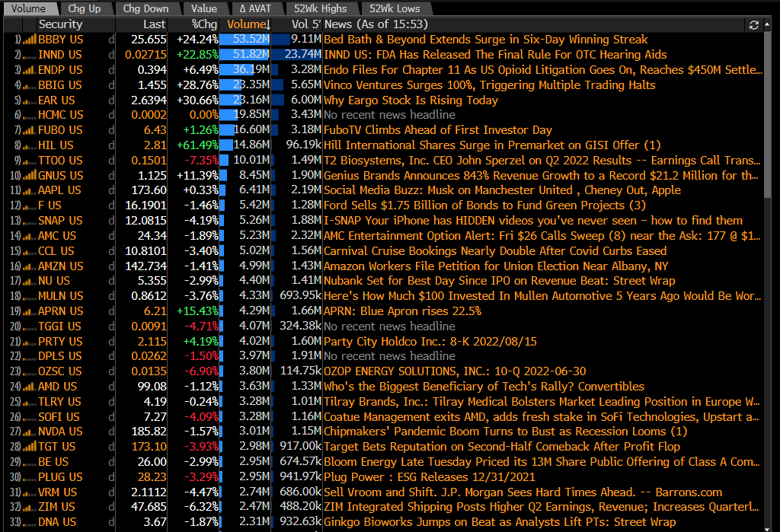This screenshot has width=780, height=532.
Task: Select the Δ AVAT tab
Action: pyautogui.click(x=255, y=8)
